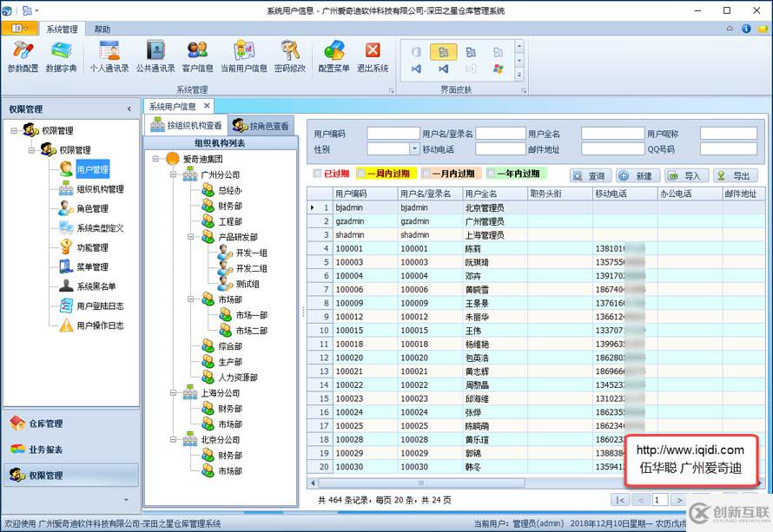
Task: Collapse the 北京分公司 node
Action: coord(173,439)
